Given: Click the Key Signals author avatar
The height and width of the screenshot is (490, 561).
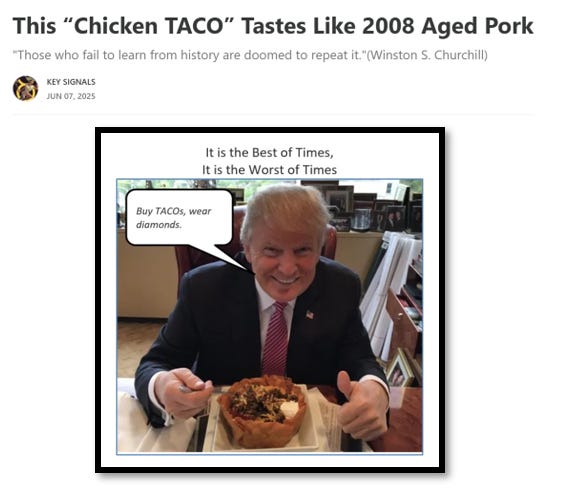Looking at the screenshot, I should click(25, 88).
